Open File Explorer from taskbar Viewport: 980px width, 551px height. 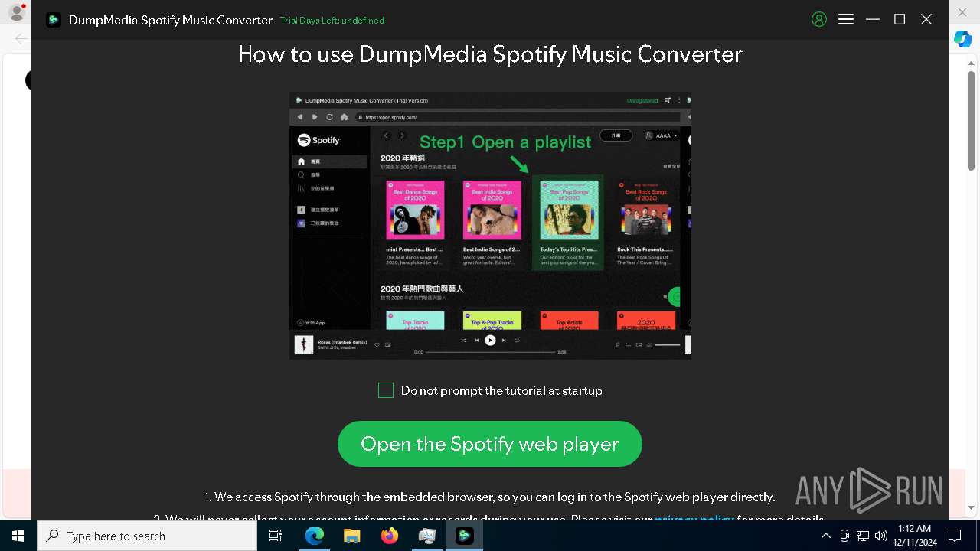click(351, 536)
